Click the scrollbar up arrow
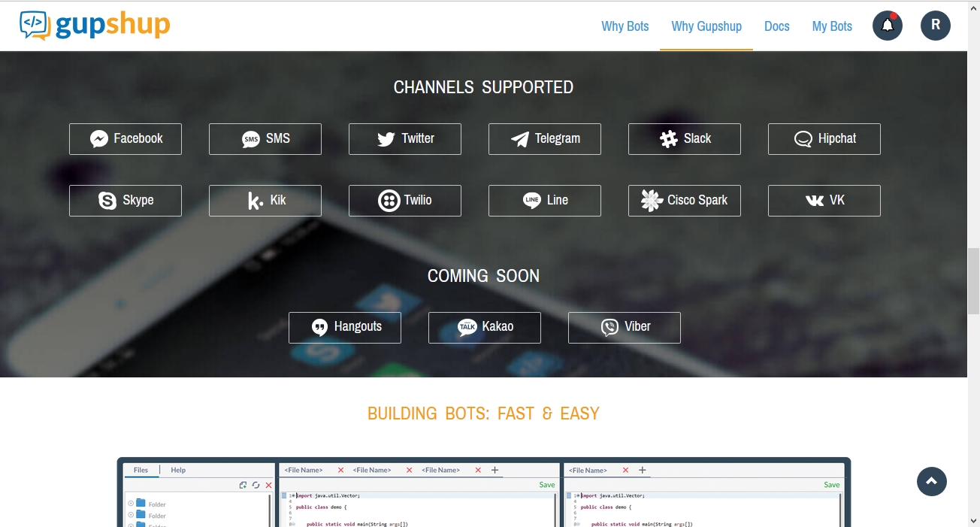Image resolution: width=980 pixels, height=527 pixels. (x=973, y=7)
